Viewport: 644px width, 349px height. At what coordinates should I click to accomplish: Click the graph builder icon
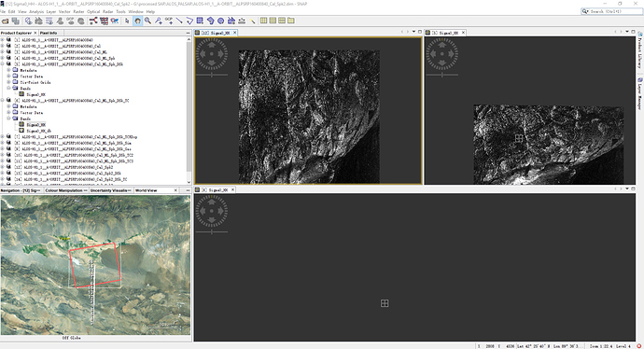(x=93, y=21)
